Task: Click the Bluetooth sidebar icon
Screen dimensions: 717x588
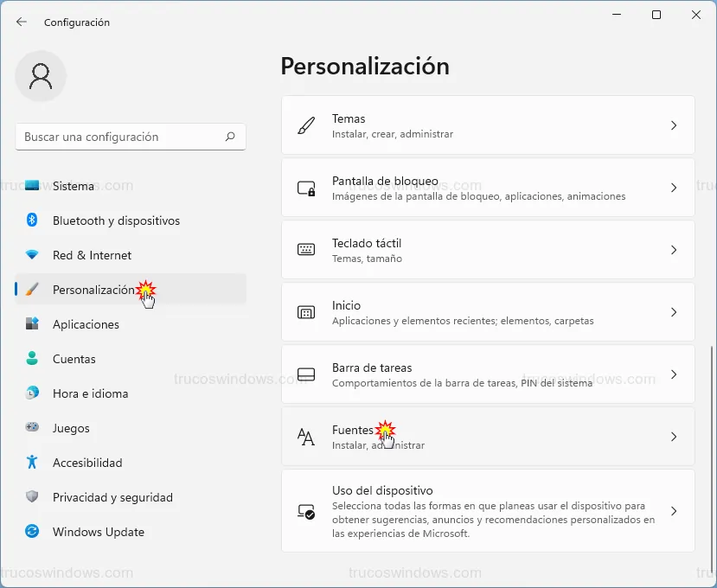Action: click(32, 220)
